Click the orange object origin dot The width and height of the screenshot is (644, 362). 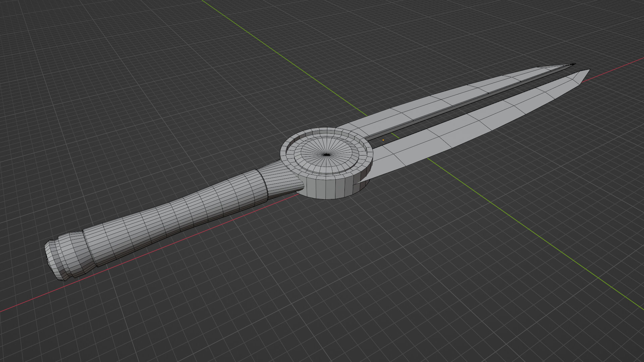[383, 140]
